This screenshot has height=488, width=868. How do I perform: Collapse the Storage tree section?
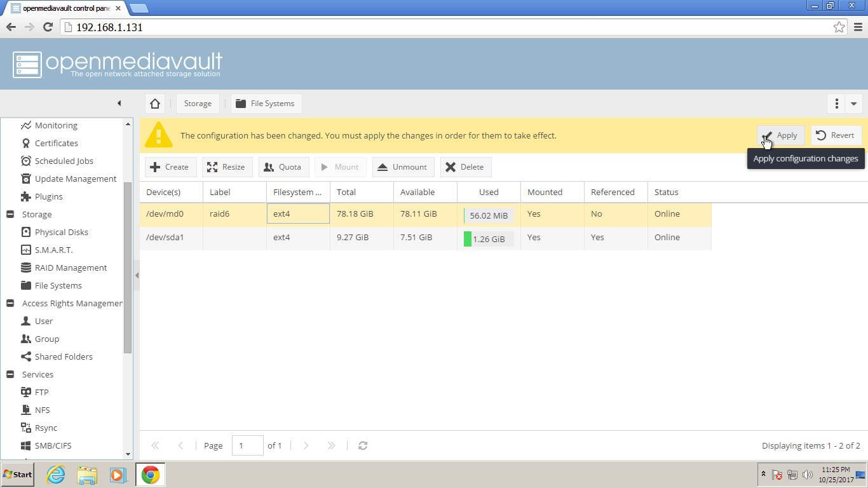tap(10, 215)
